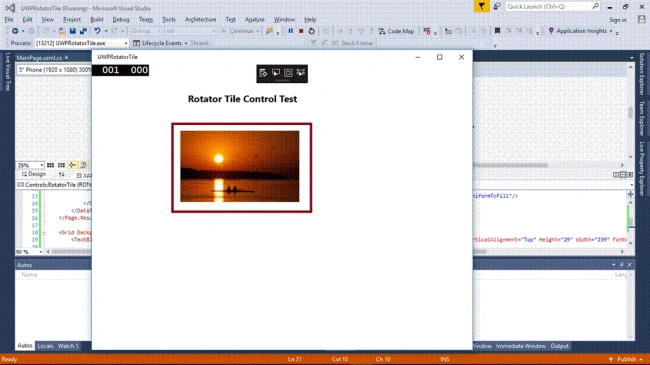This screenshot has width=650, height=365.
Task: Open the Continue button dropdown arrow
Action: pyautogui.click(x=257, y=31)
